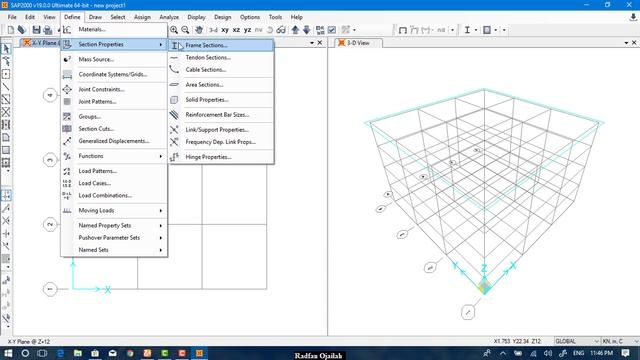Click the Print toolbar icon

click(48, 30)
